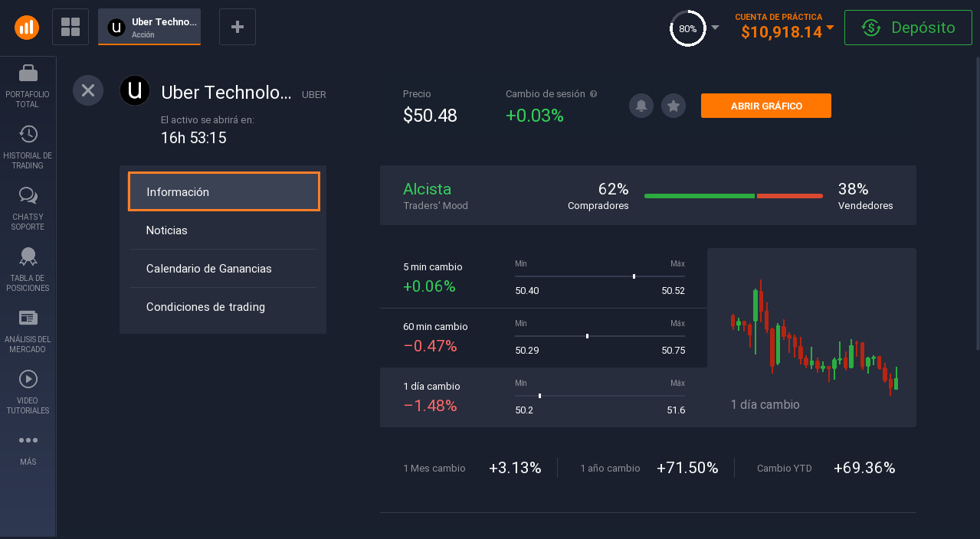
Task: Add Uber to favorites with star icon
Action: pyautogui.click(x=674, y=106)
